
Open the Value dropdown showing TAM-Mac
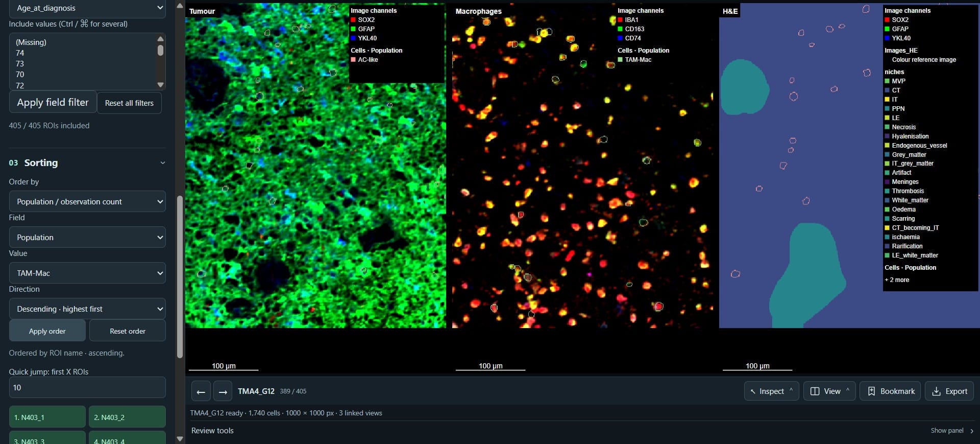[87, 273]
